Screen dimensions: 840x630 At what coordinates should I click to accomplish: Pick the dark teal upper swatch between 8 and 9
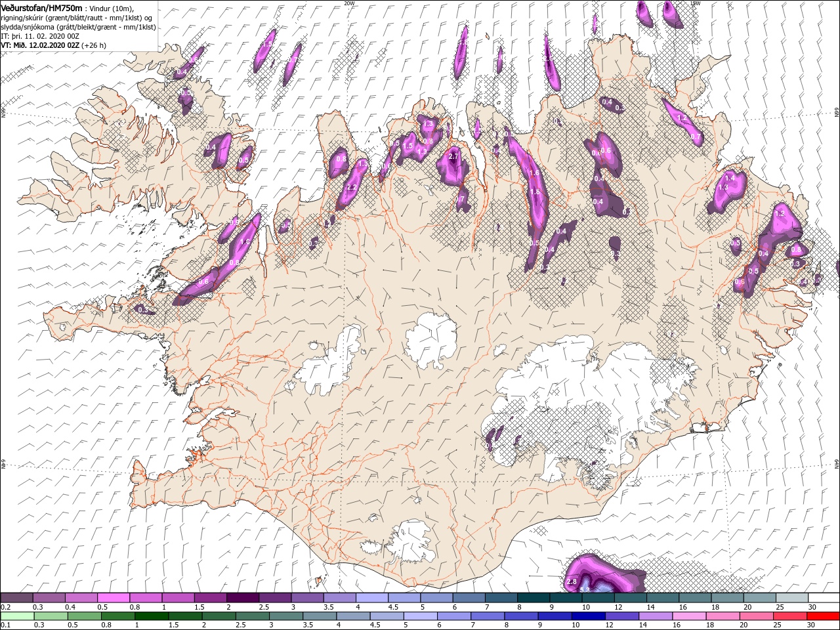(534, 598)
